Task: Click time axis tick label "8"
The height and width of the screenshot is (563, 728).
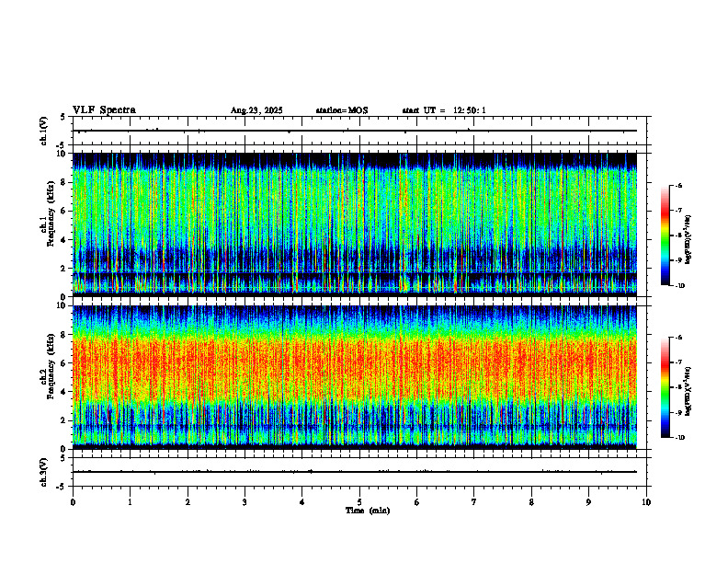Action: 531,502
